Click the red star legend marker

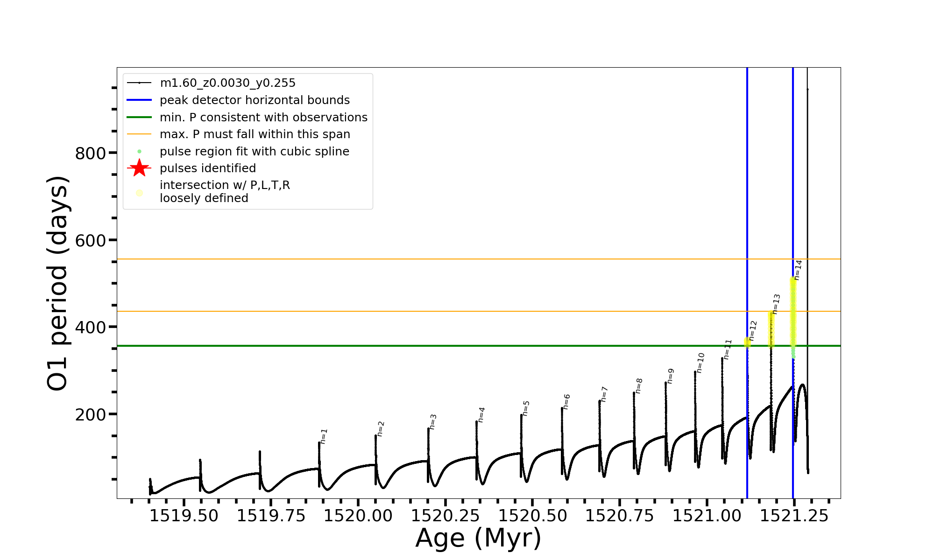[139, 168]
